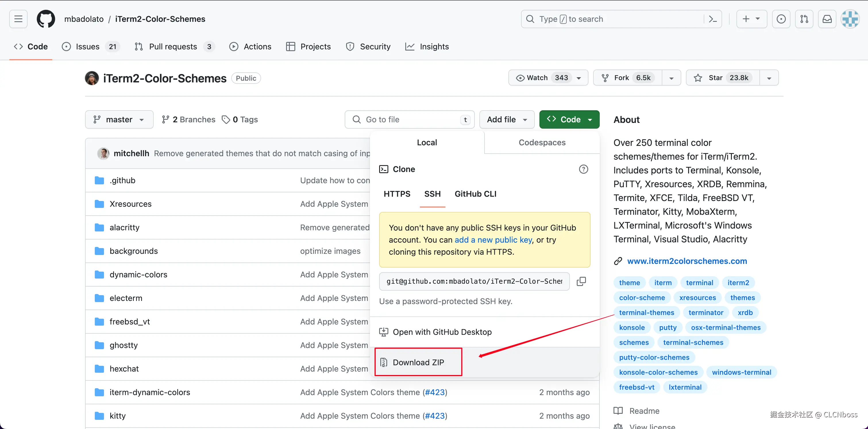Open the Fork options dropdown arrow
The height and width of the screenshot is (429, 868).
click(671, 78)
